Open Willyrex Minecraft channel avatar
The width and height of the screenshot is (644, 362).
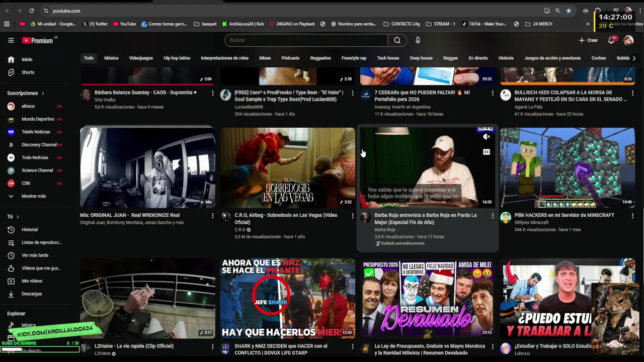click(506, 217)
